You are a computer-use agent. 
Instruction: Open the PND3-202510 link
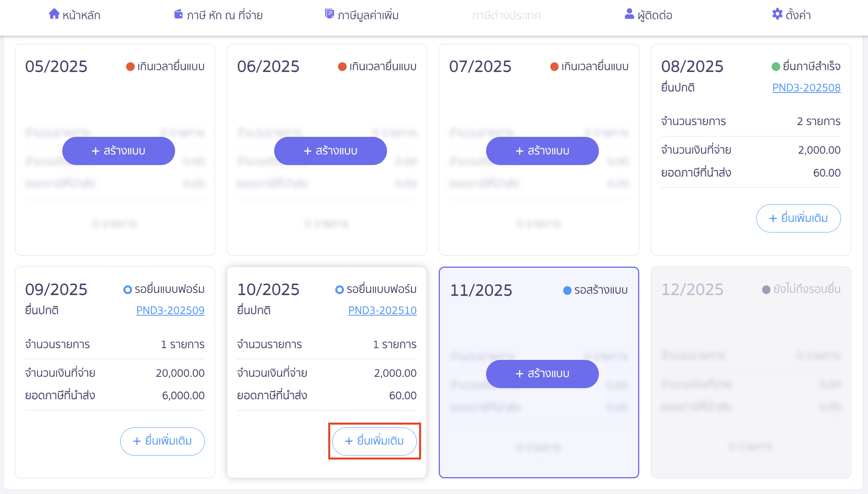382,310
